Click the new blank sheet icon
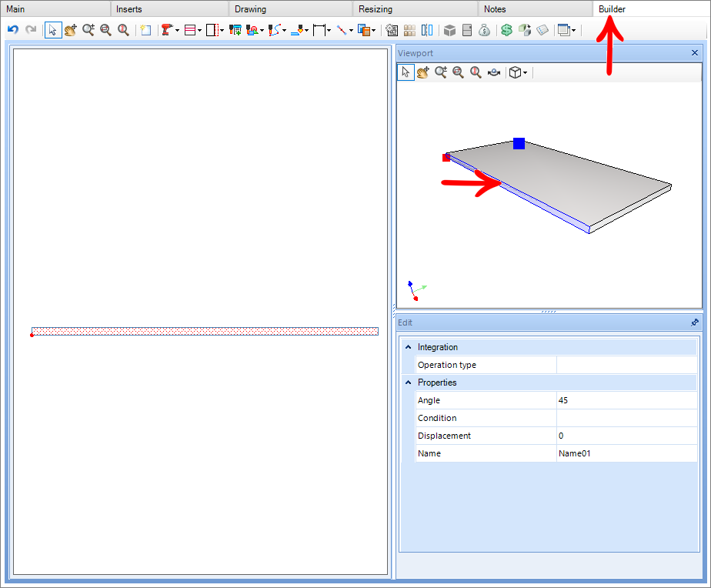711x588 pixels. (x=145, y=30)
